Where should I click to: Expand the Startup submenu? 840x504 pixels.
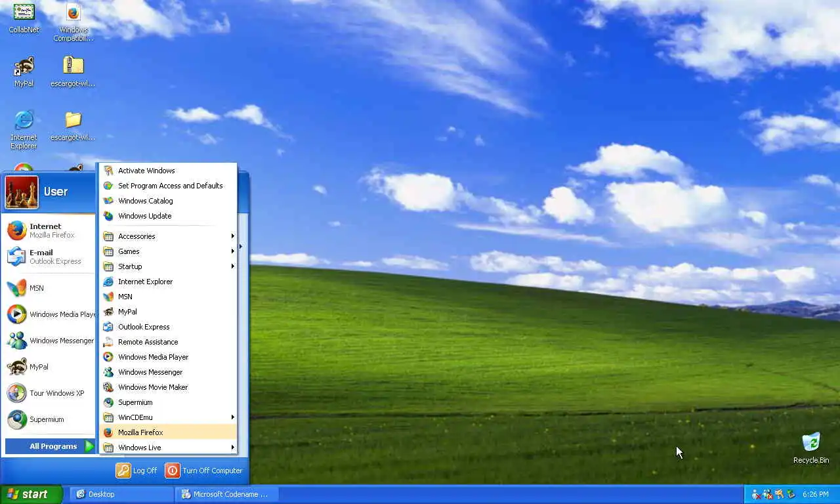(168, 266)
